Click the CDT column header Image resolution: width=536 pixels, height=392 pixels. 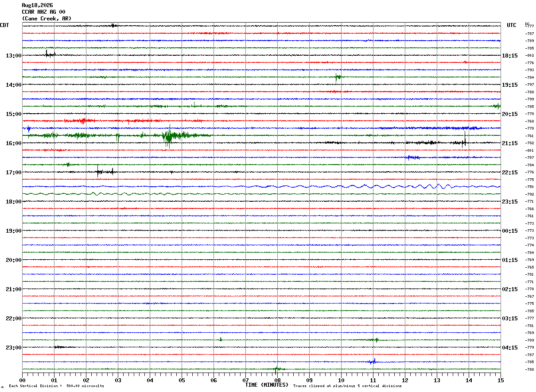click(x=4, y=25)
